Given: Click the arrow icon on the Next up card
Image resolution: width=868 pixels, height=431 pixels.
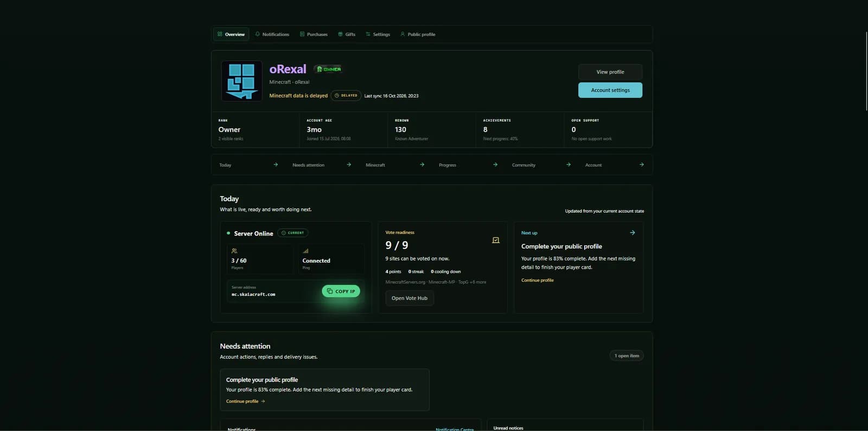Looking at the screenshot, I should (x=633, y=232).
